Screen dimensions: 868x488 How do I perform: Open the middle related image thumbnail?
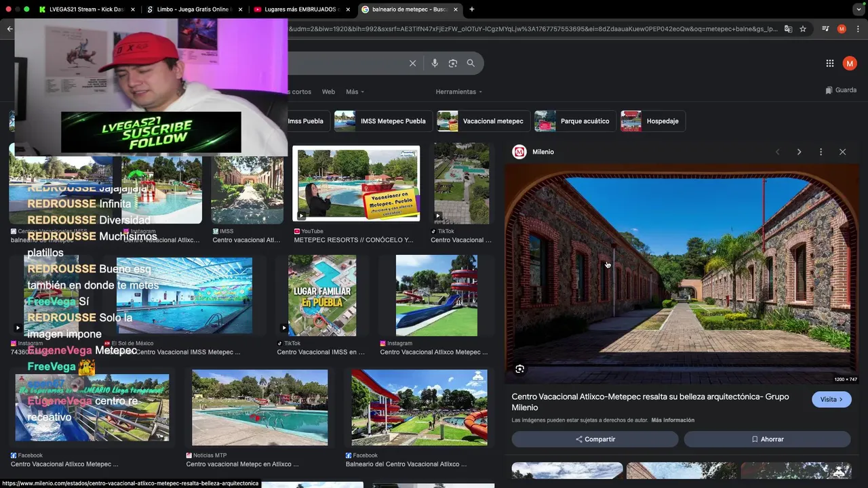click(682, 471)
